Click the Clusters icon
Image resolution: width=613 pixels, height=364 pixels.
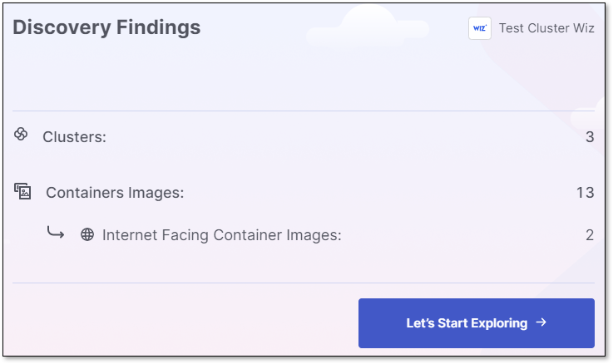[x=22, y=134]
